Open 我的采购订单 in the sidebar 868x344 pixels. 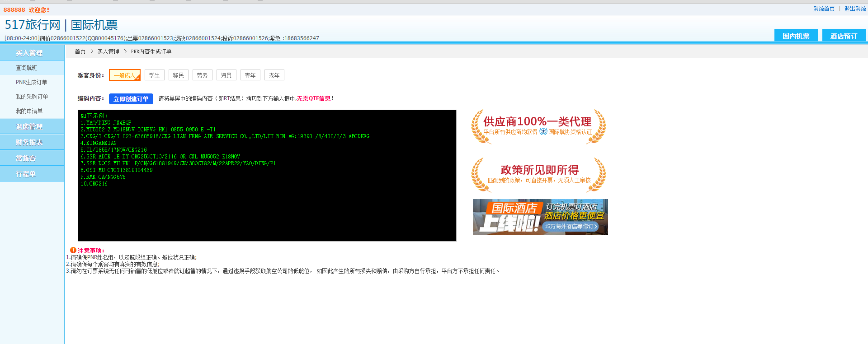tap(32, 97)
